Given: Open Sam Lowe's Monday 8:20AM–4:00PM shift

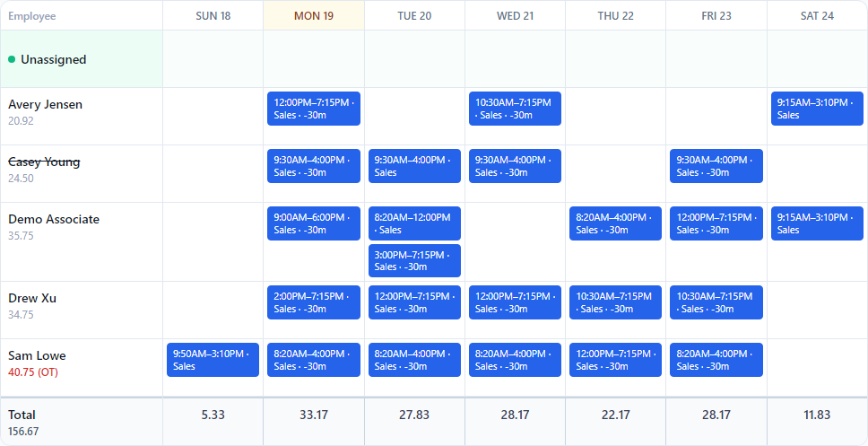Looking at the screenshot, I should 314,360.
